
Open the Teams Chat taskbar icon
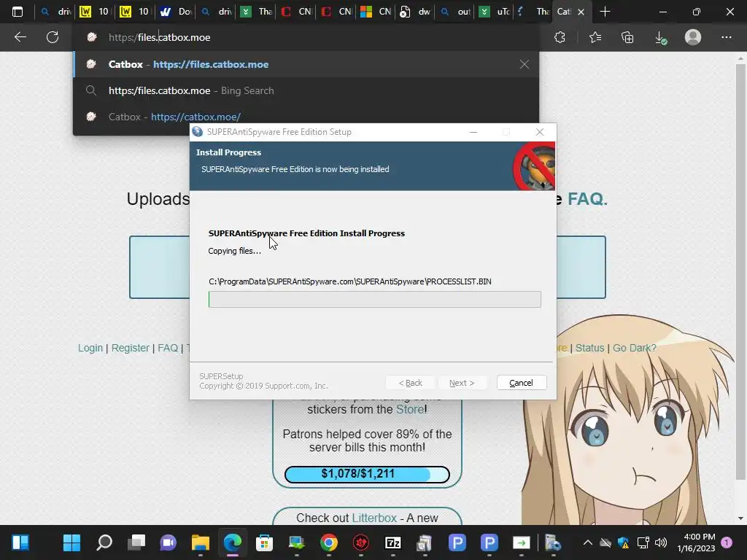(x=169, y=542)
